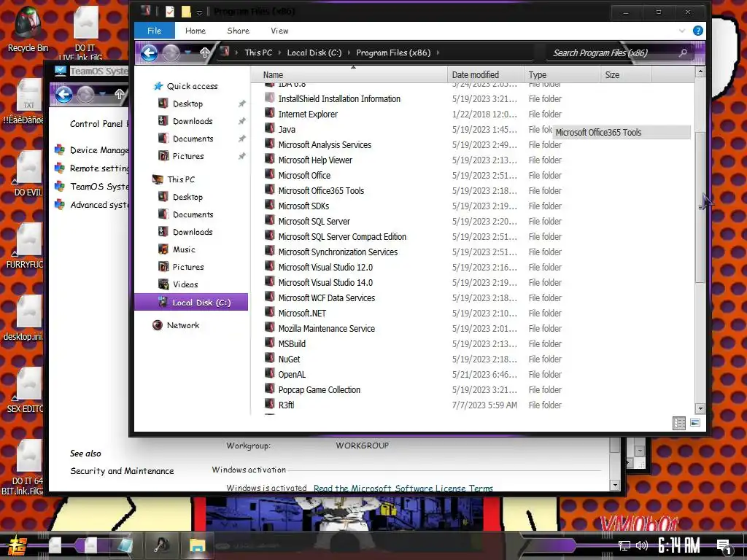This screenshot has height=560, width=747.
Task: Open the recent locations dropdown arrow
Action: coord(188,52)
